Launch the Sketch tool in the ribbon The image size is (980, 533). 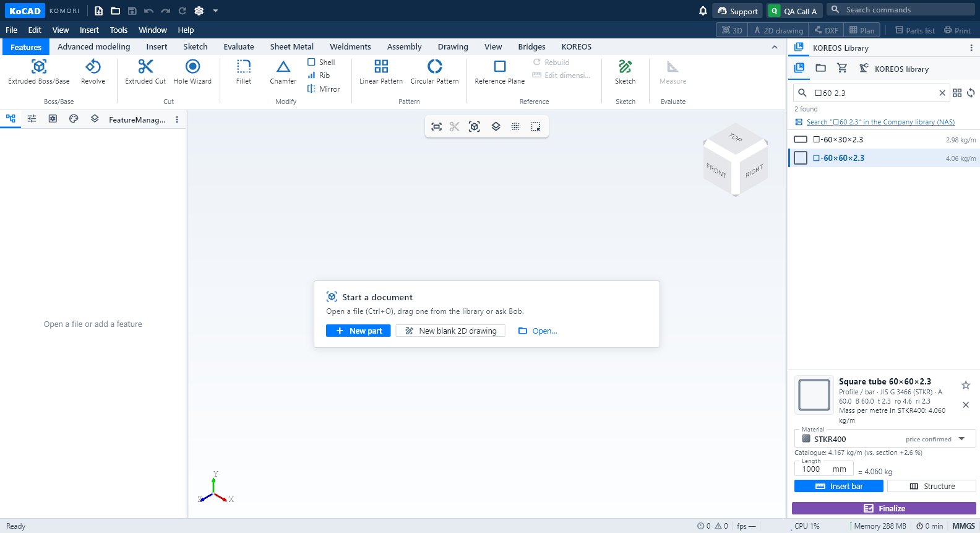point(625,72)
